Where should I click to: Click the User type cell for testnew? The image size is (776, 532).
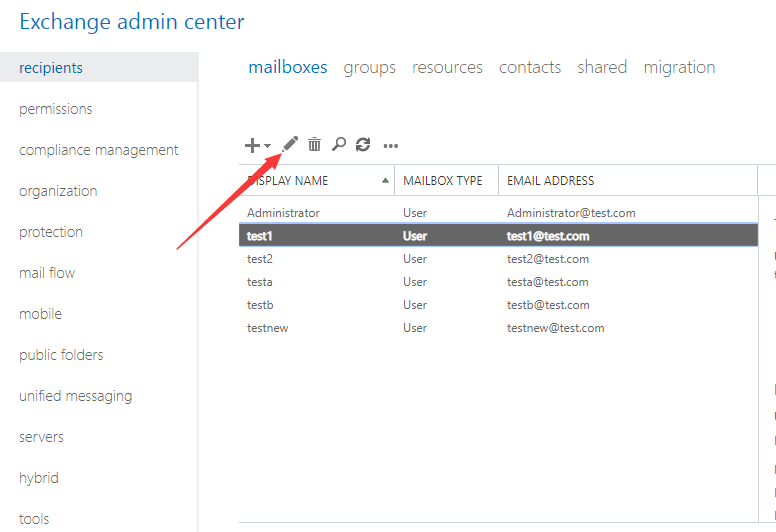click(415, 328)
